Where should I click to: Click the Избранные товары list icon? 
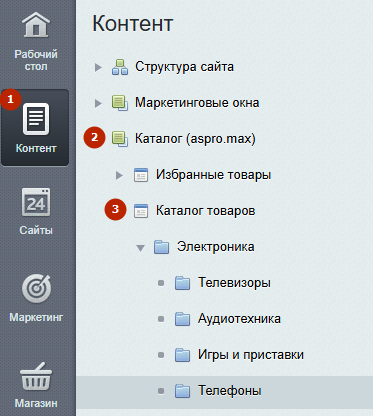pos(141,175)
